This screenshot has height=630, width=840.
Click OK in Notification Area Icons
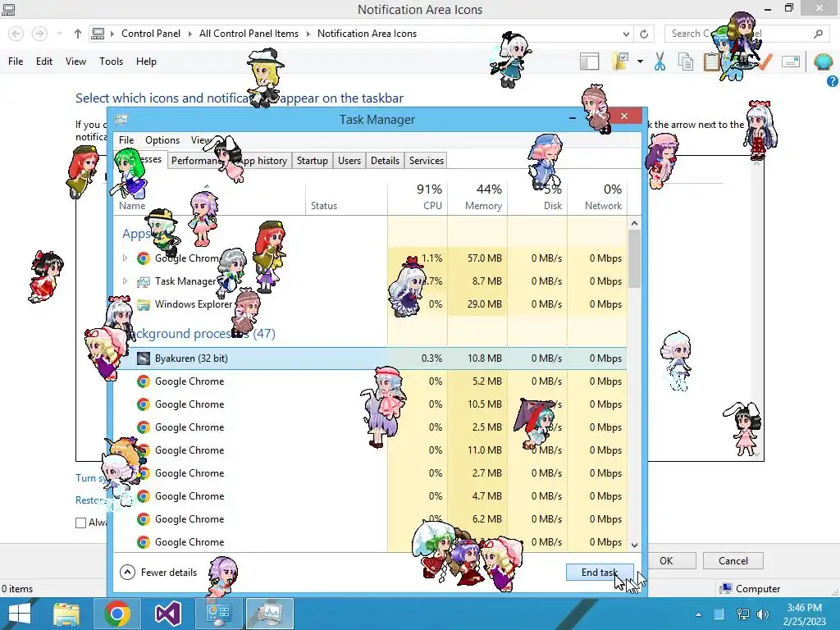pyautogui.click(x=666, y=561)
